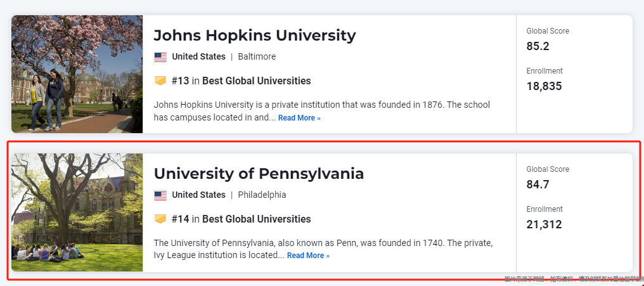Click the Johns Hopkins description paragraph
Screen dimensions: 644x286
[321, 111]
